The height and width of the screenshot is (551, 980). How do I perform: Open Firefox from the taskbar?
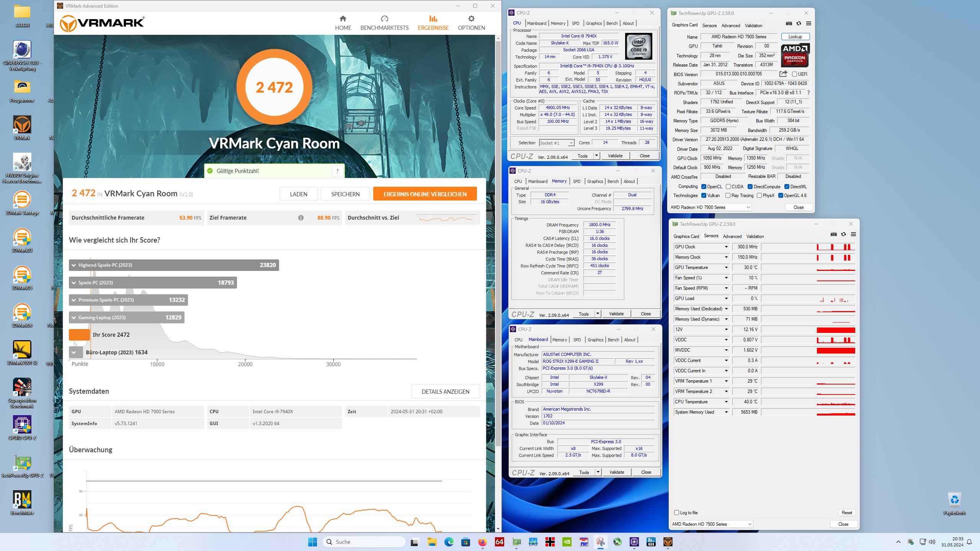coord(482,542)
